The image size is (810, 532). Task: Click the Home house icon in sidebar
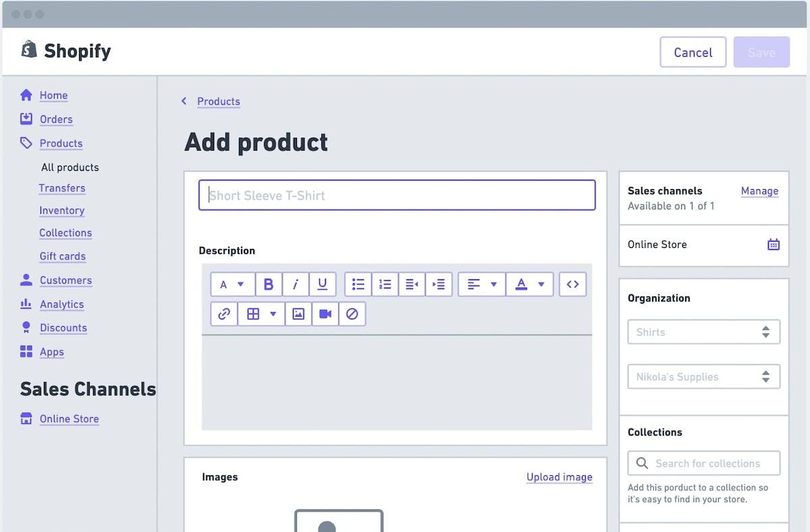pos(26,95)
